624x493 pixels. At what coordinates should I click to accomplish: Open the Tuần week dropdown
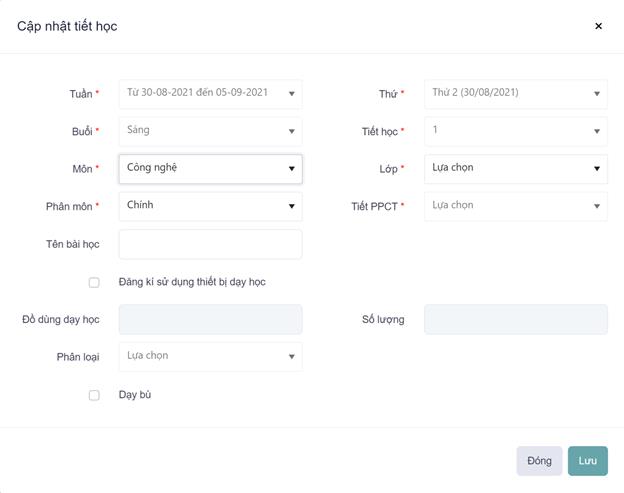tap(210, 94)
